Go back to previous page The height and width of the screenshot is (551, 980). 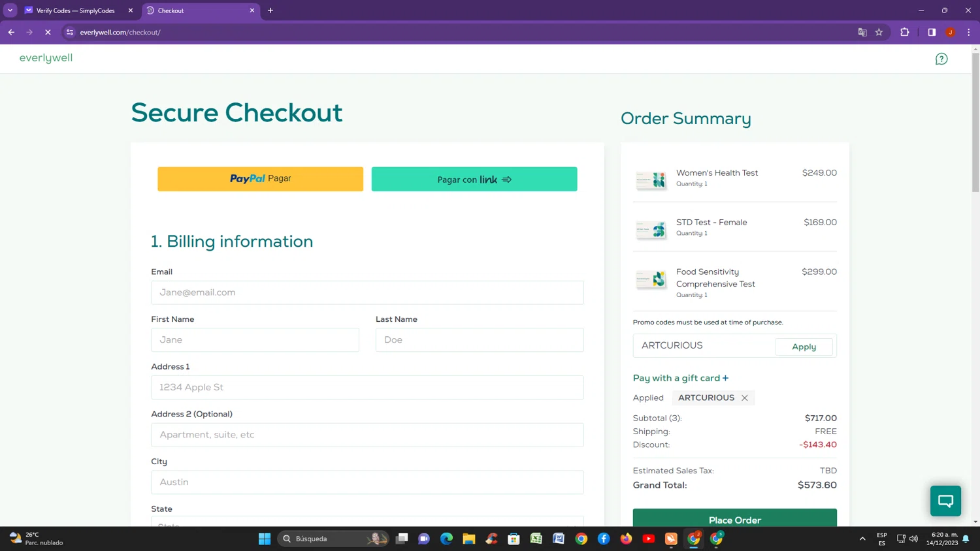tap(11, 32)
